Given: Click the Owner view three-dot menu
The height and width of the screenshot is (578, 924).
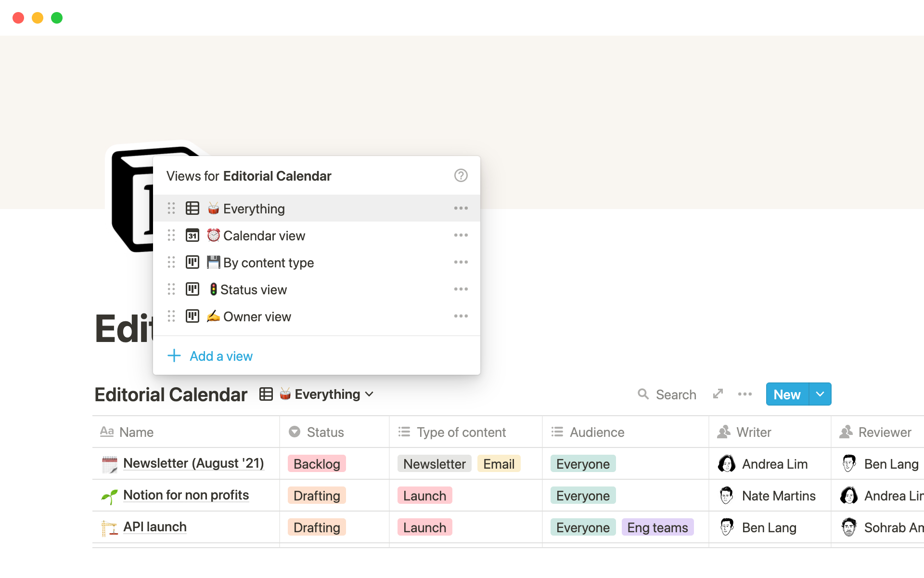Looking at the screenshot, I should click(x=461, y=315).
